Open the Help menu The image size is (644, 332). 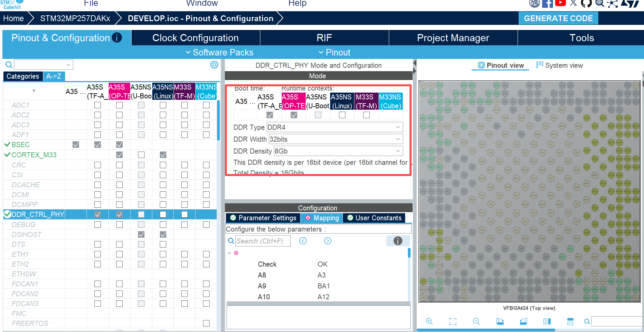(297, 3)
